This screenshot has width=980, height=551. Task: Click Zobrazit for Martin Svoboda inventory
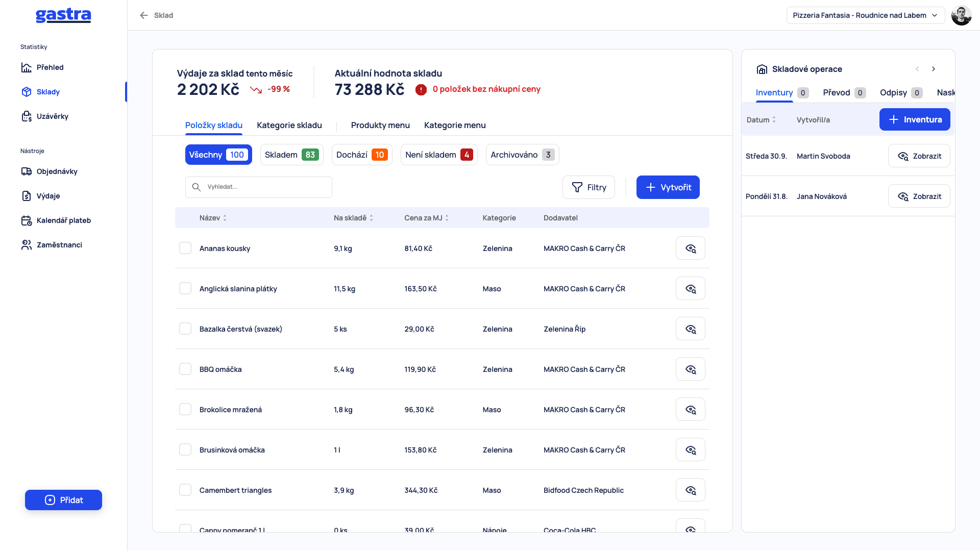(919, 156)
